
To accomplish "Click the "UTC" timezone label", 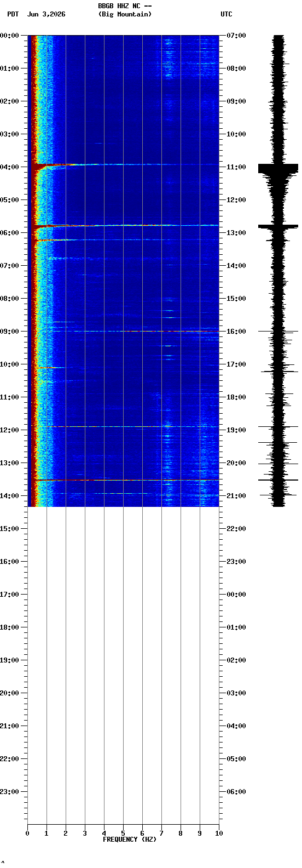I will coord(226,14).
